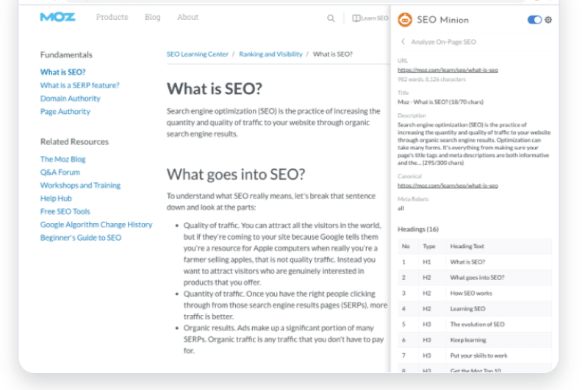The width and height of the screenshot is (588, 390).
Task: Open the search magnifier icon
Action: pos(331,18)
